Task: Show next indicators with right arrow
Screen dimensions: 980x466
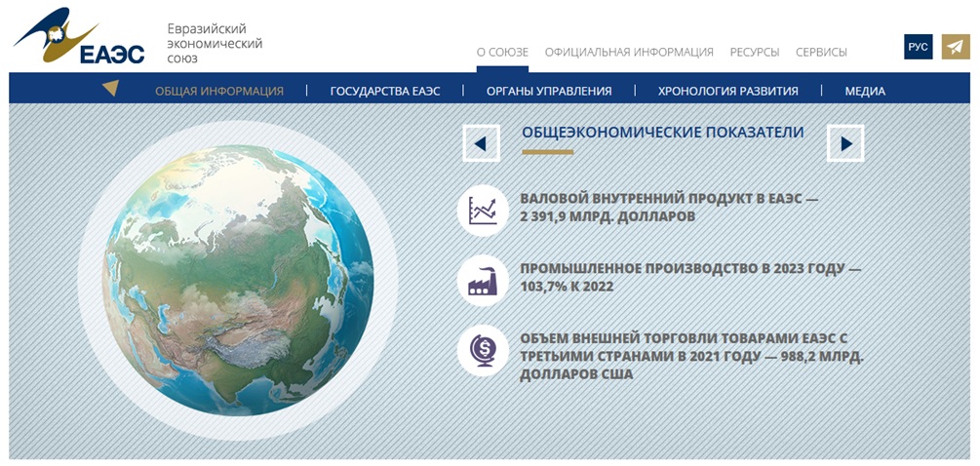Action: point(844,143)
